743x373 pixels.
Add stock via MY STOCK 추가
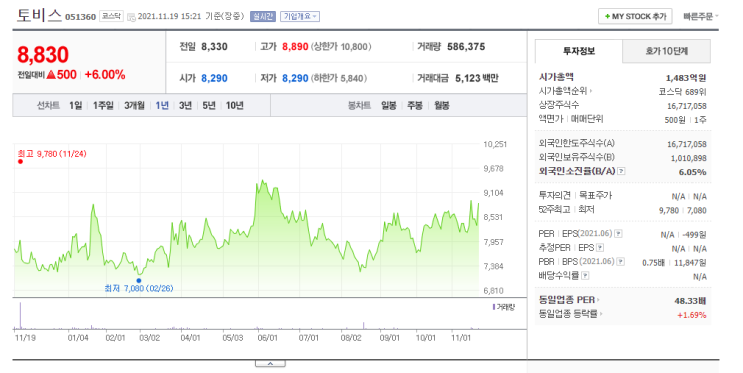tap(635, 17)
